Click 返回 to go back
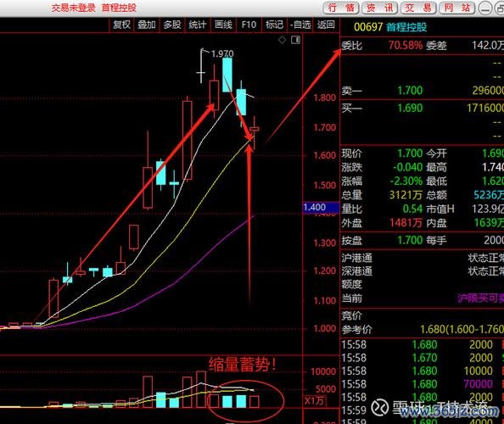The width and height of the screenshot is (504, 424). (x=326, y=25)
